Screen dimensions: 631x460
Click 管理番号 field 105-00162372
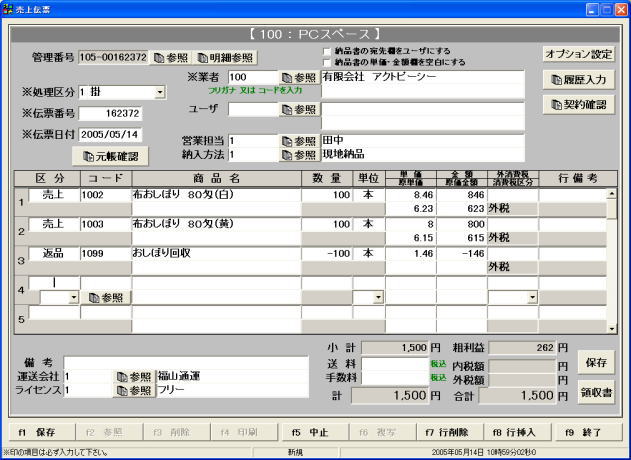pyautogui.click(x=113, y=58)
